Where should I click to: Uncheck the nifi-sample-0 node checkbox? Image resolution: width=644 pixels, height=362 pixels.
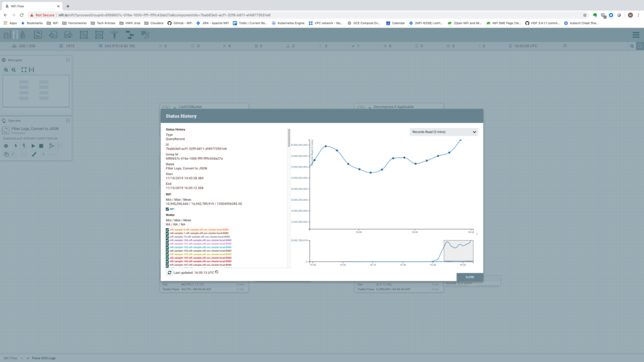[x=167, y=229]
